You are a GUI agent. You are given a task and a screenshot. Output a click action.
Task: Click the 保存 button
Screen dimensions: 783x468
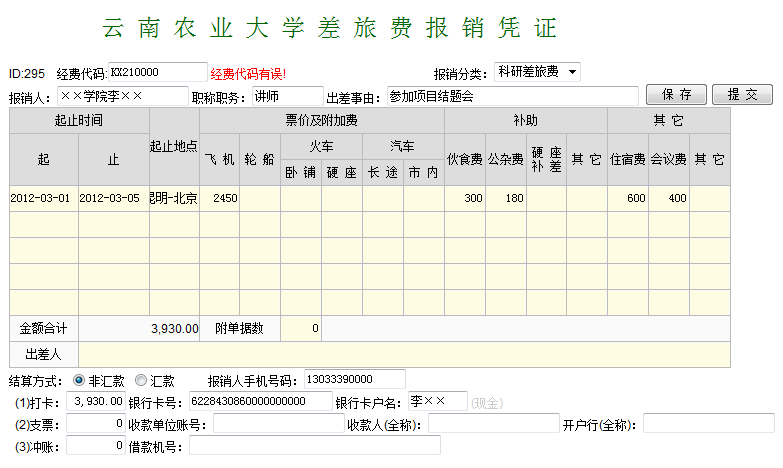(676, 94)
